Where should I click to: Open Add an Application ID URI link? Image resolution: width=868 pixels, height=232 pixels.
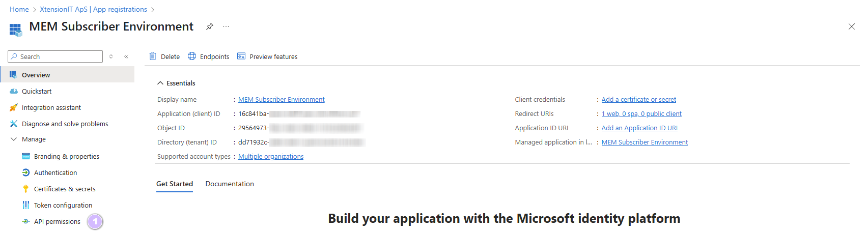pyautogui.click(x=639, y=128)
